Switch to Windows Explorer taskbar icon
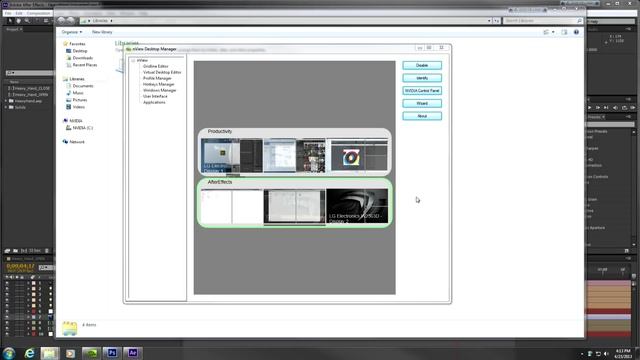The width and height of the screenshot is (640, 360). click(49, 353)
